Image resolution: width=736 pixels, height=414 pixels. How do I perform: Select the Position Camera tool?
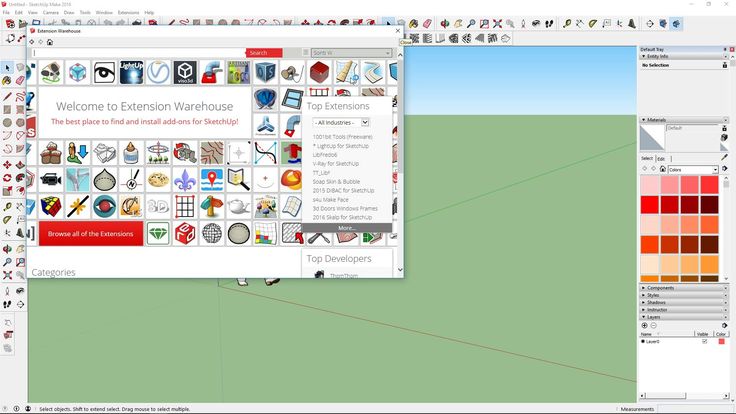(523, 23)
